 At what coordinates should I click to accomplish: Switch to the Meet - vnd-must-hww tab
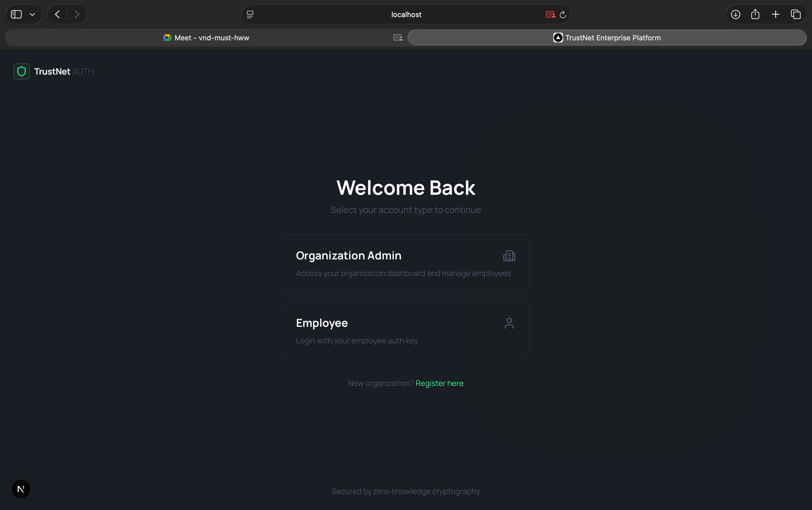pyautogui.click(x=211, y=38)
